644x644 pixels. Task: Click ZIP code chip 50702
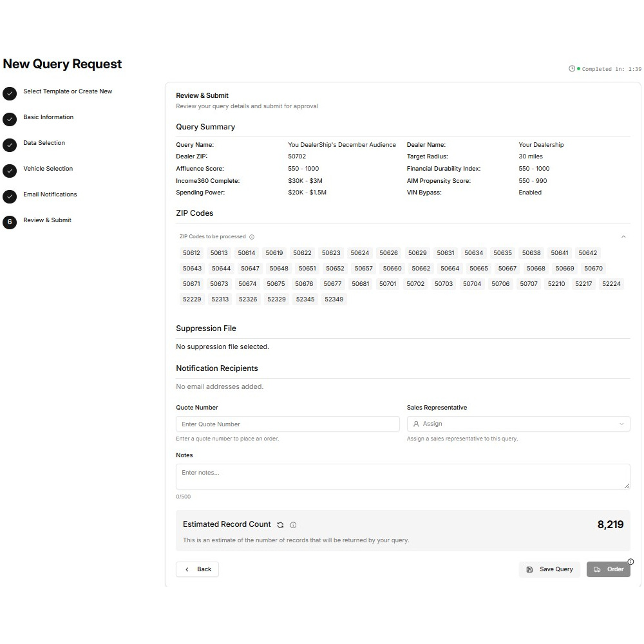pyautogui.click(x=415, y=284)
